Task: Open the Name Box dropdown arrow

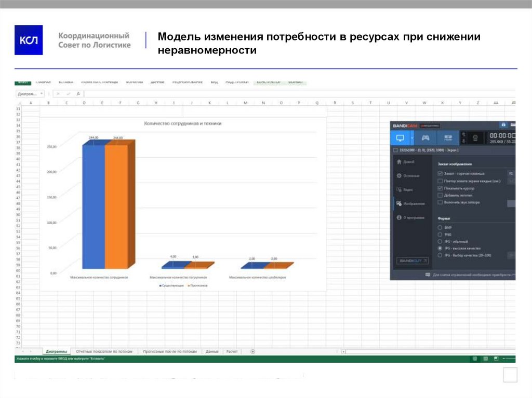Action: tap(42, 94)
